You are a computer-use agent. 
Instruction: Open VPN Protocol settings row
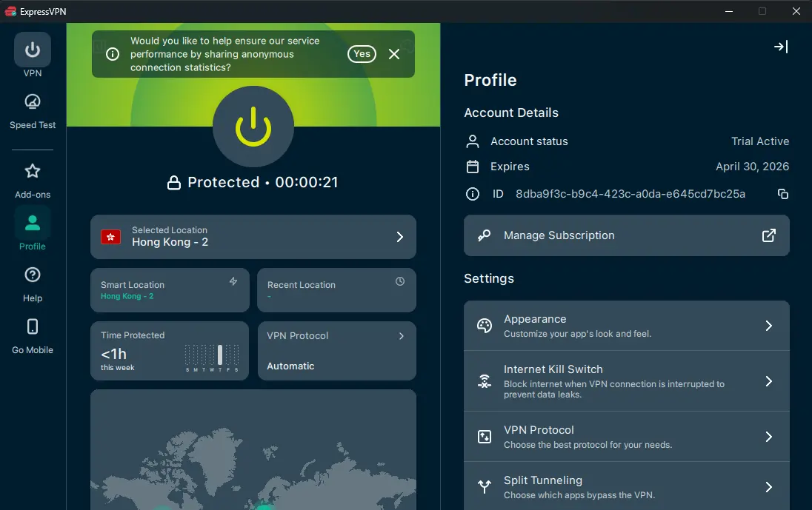627,437
